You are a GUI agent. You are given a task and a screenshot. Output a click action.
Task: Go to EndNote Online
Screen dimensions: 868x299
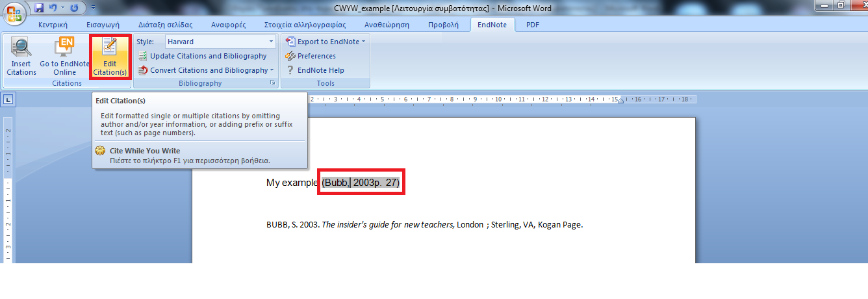click(x=64, y=57)
